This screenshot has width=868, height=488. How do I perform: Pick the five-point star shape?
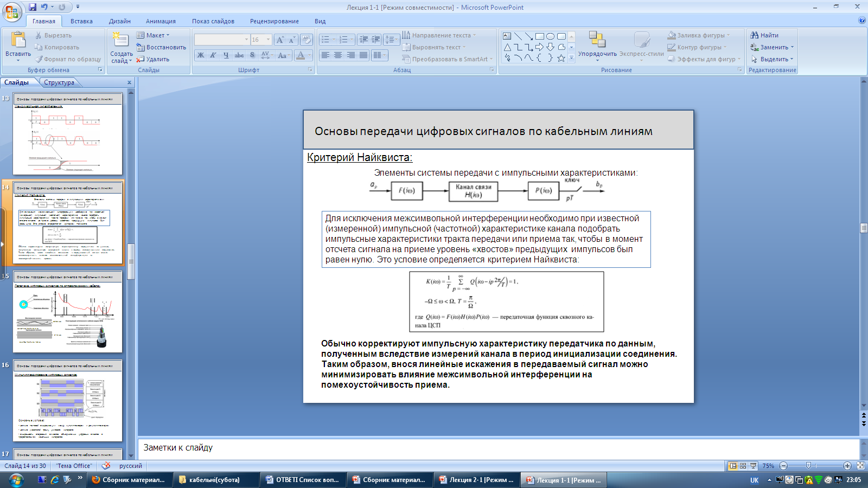(561, 58)
